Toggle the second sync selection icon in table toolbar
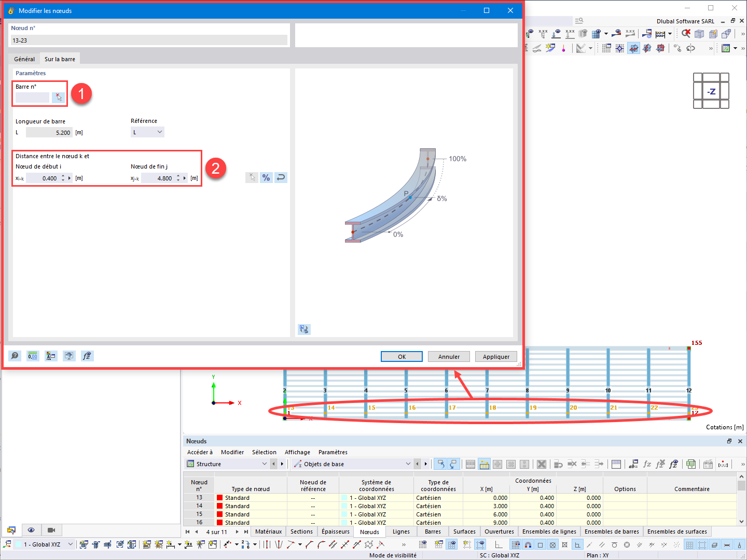The height and width of the screenshot is (560, 747). (x=453, y=464)
